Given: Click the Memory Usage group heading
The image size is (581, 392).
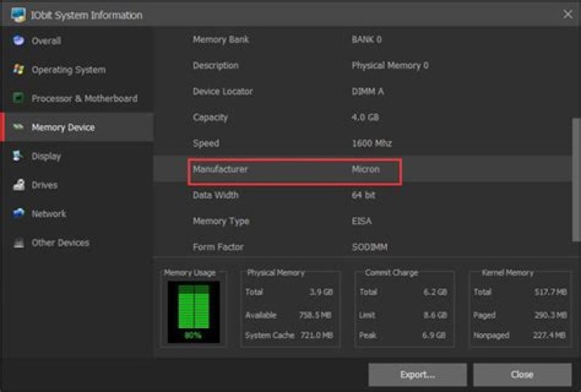Looking at the screenshot, I should click(190, 273).
